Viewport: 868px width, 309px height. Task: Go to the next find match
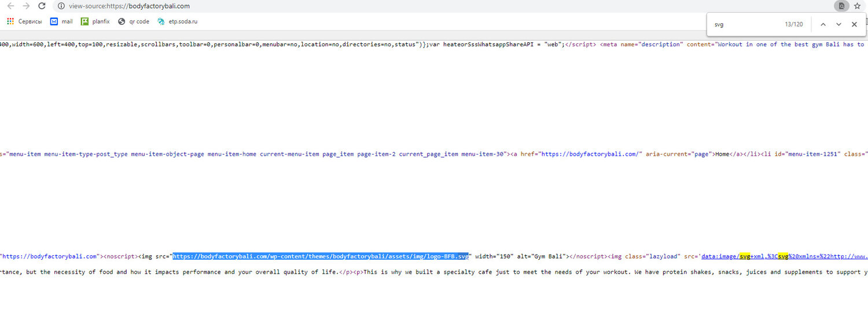(838, 24)
